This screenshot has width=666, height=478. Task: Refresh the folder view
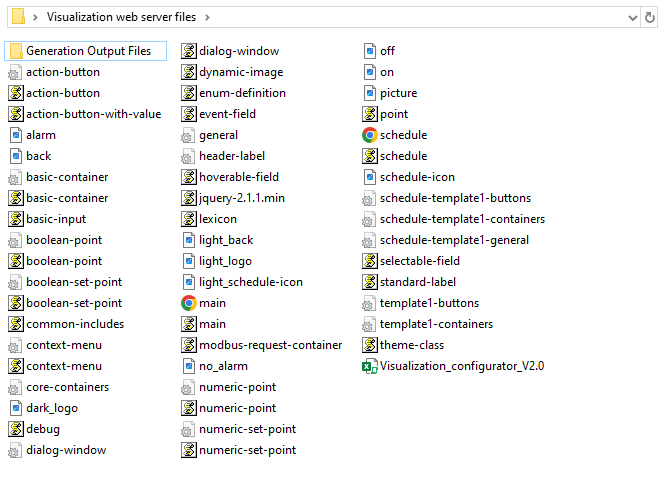pyautogui.click(x=653, y=17)
